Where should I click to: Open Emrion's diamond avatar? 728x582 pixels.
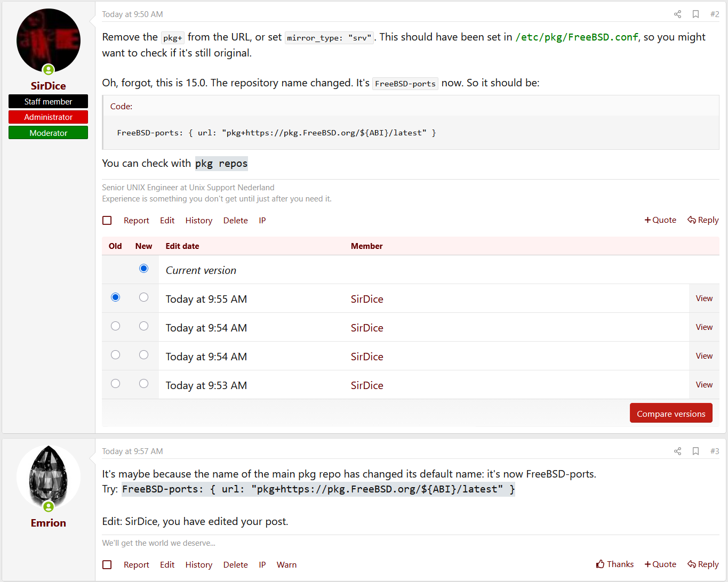coord(49,477)
